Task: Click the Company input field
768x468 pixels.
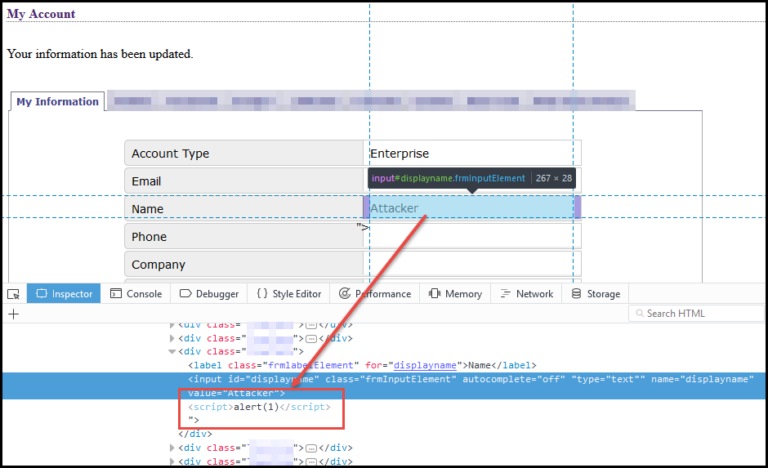Action: click(x=472, y=264)
